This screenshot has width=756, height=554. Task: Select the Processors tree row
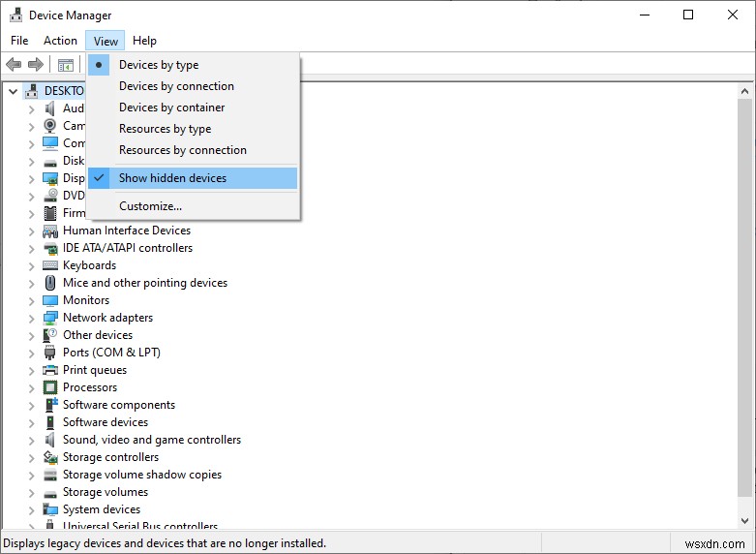coord(90,387)
